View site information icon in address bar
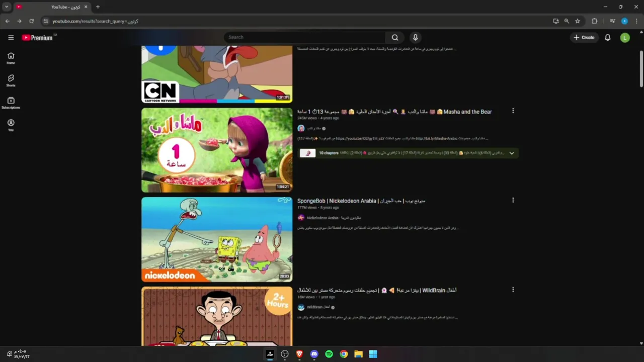 [46, 21]
